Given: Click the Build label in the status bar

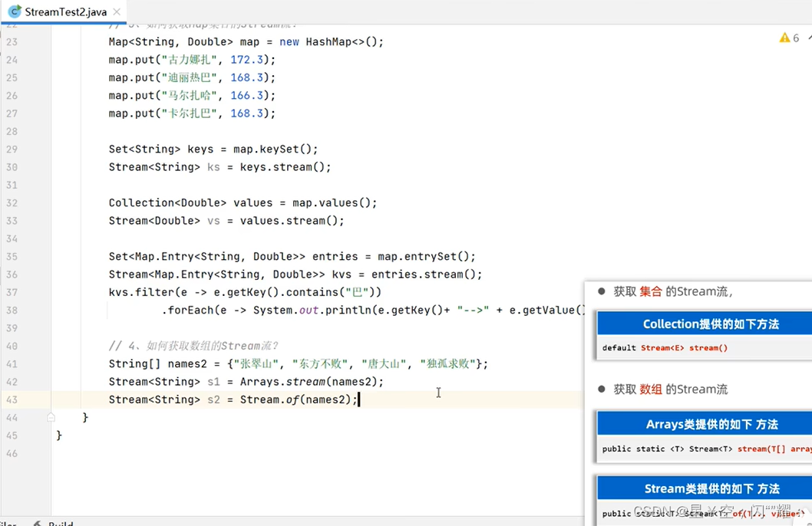Looking at the screenshot, I should [x=60, y=522].
